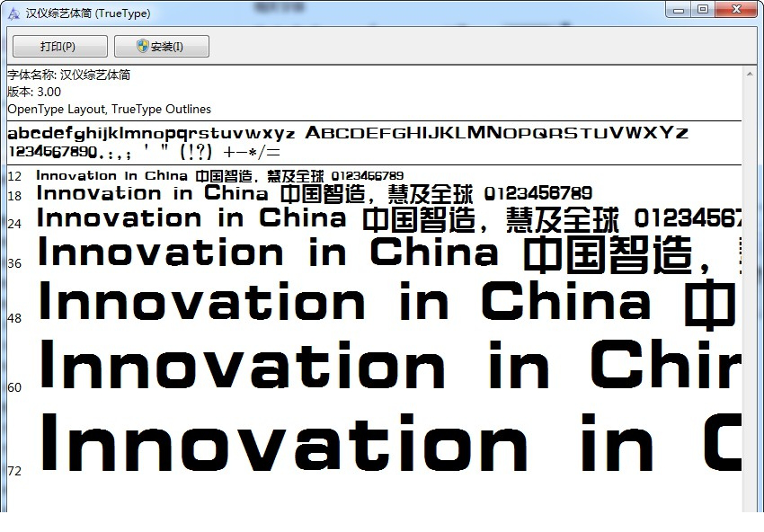
Task: Click the OpenType Layout, TrueType Outlines line
Action: [x=109, y=109]
